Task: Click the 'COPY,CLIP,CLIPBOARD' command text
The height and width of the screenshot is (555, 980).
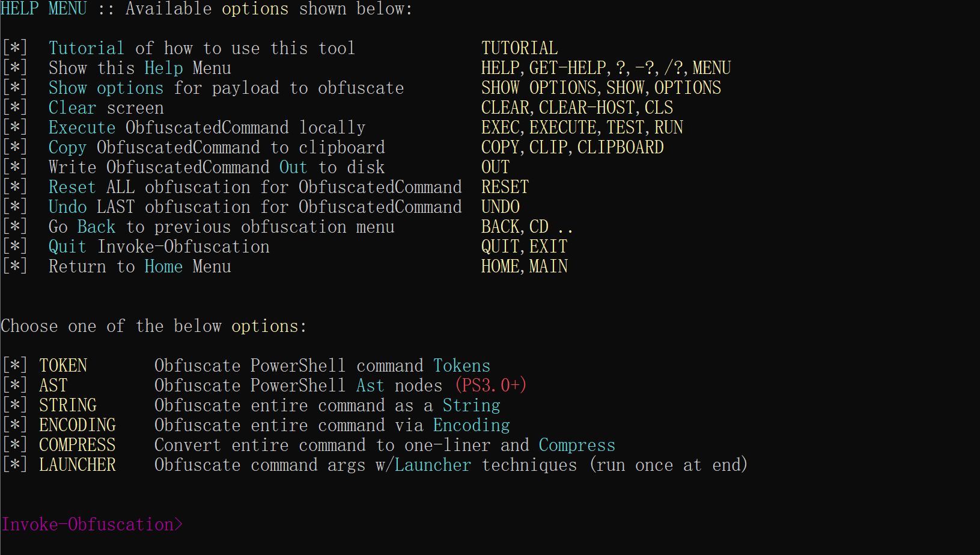Action: pos(573,147)
